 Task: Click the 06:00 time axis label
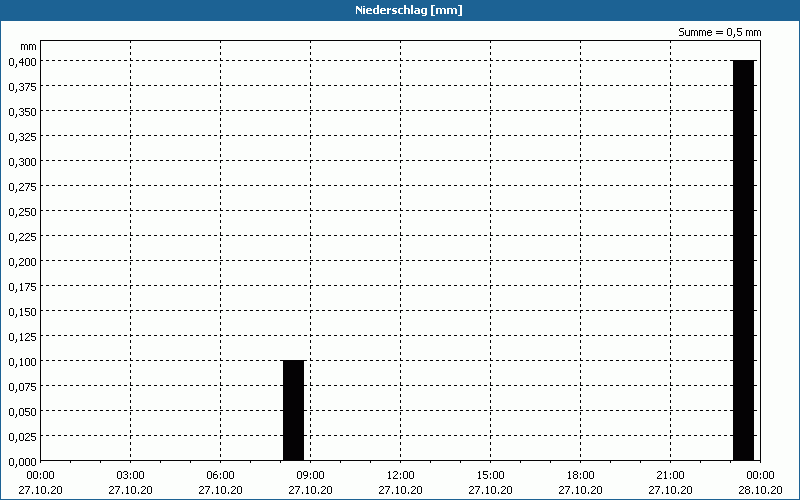(220, 476)
